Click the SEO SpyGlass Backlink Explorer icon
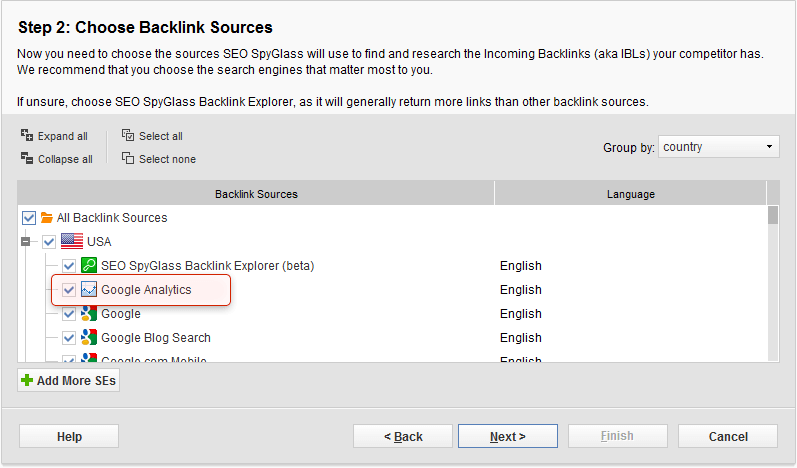The image size is (797, 468). 89,265
